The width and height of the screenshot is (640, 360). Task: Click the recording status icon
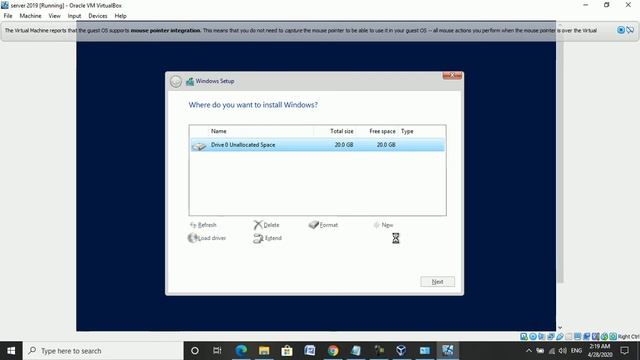pyautogui.click(x=587, y=336)
